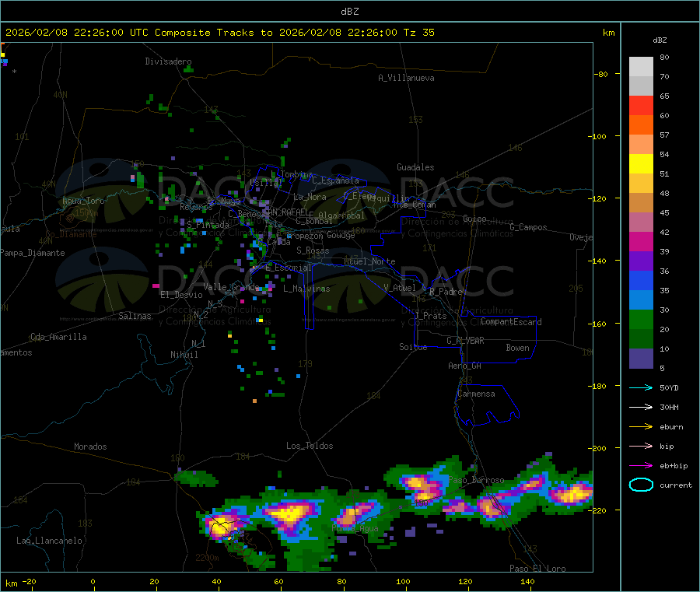
Task: Click the Los_Toldos map label
Action: click(x=310, y=446)
